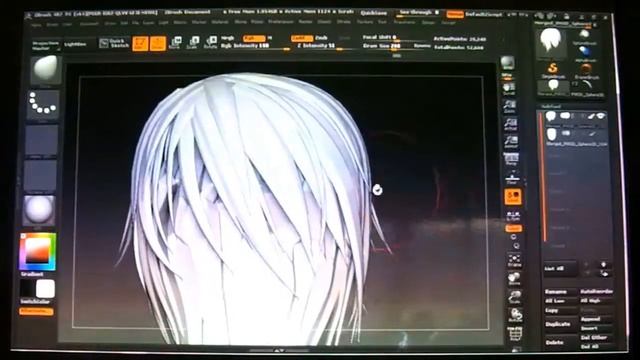Toggle the Rgb channel button

point(254,38)
